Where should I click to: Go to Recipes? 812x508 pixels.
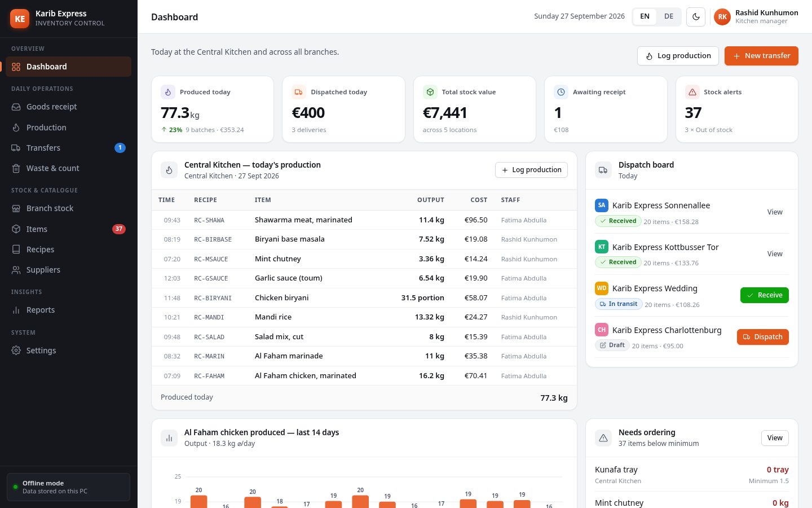68,249
